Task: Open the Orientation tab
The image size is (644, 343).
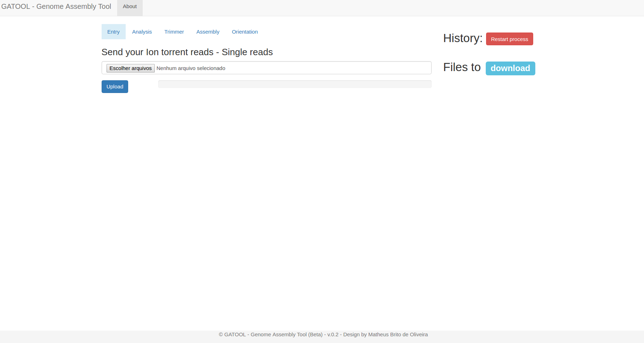Action: click(245, 31)
